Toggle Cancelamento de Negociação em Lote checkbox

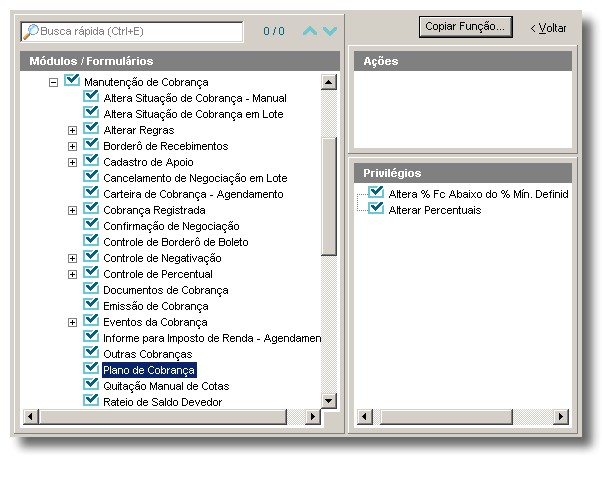click(91, 176)
